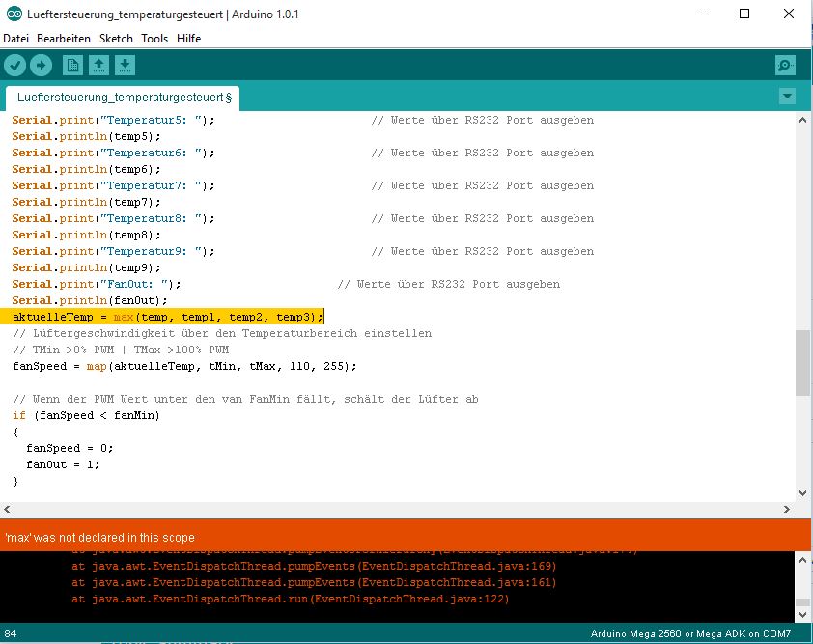Click the Verify checkmark button
The width and height of the screenshot is (813, 644).
coord(15,66)
